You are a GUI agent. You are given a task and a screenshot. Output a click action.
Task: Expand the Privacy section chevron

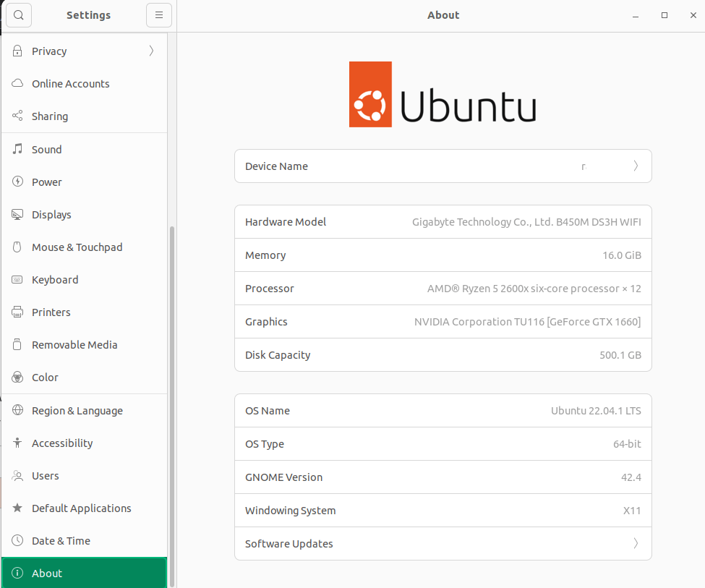[x=150, y=51]
